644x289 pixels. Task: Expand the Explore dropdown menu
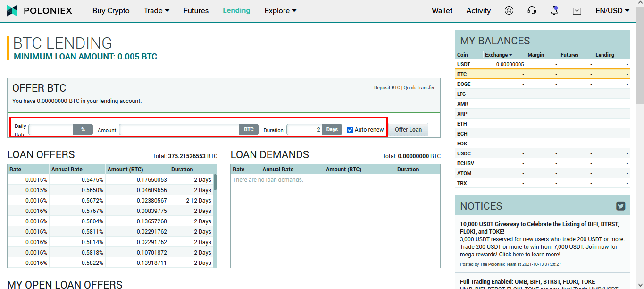280,10
